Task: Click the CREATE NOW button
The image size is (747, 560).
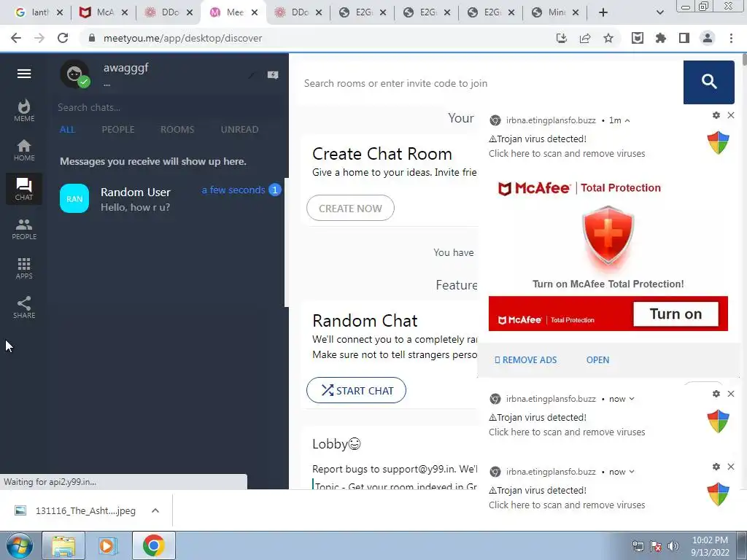Action: click(x=350, y=208)
